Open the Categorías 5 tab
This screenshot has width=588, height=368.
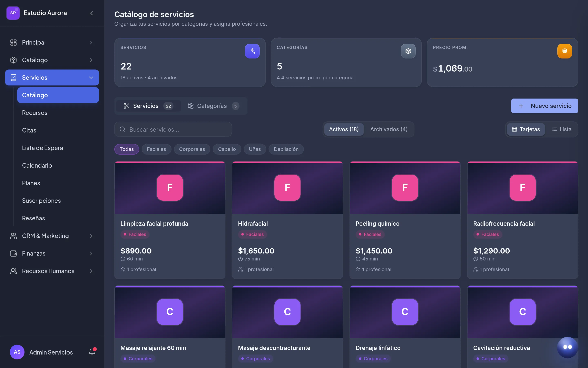pyautogui.click(x=213, y=106)
